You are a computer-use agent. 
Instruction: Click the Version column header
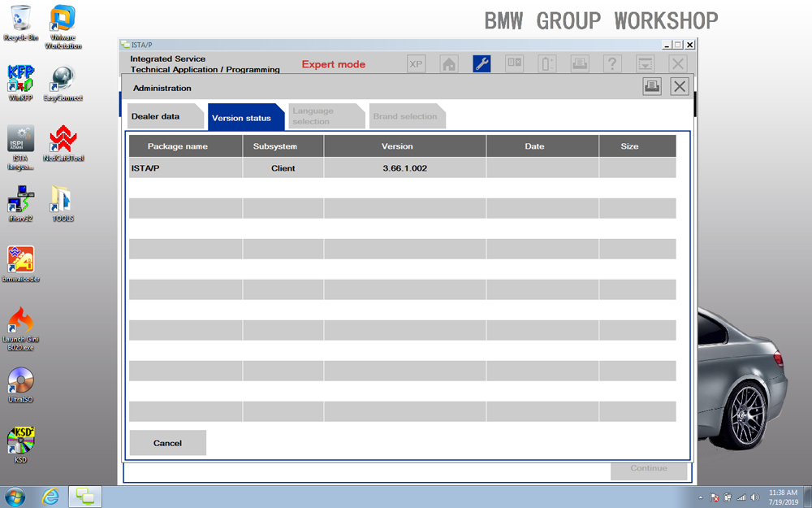click(x=405, y=146)
